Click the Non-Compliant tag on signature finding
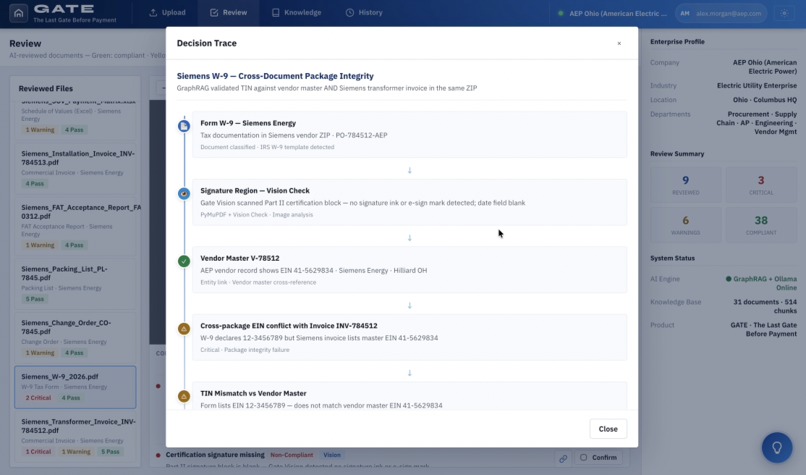 pos(291,455)
